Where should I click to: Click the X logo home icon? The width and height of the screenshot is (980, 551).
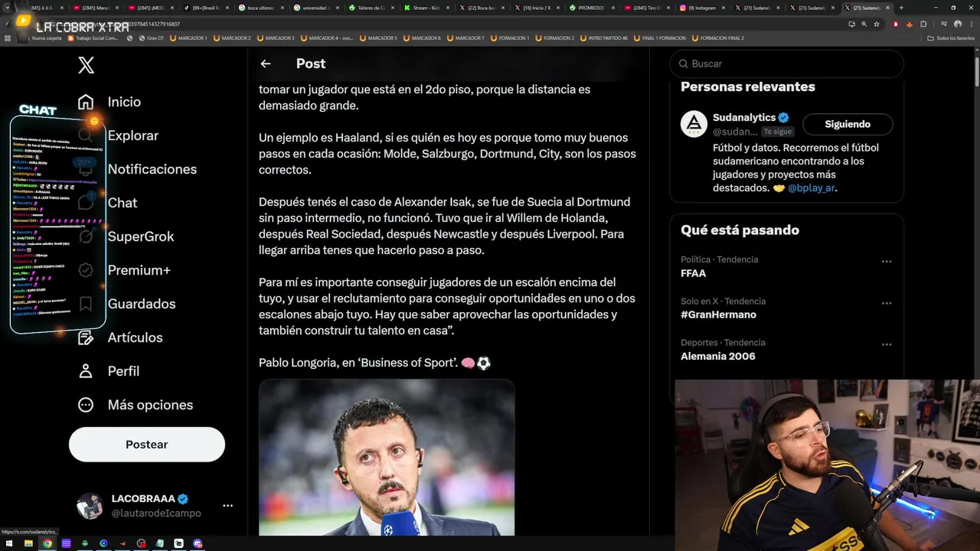87,65
